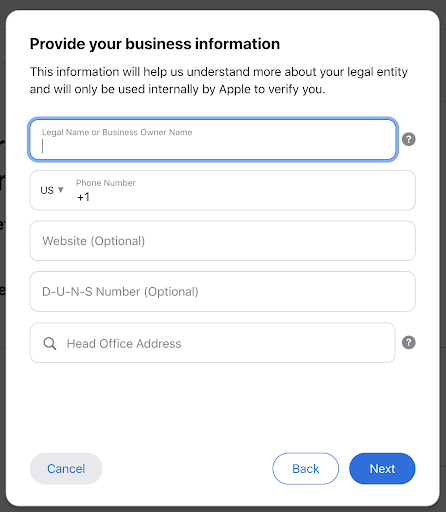
Task: Click the Cancel button
Action: (x=66, y=468)
